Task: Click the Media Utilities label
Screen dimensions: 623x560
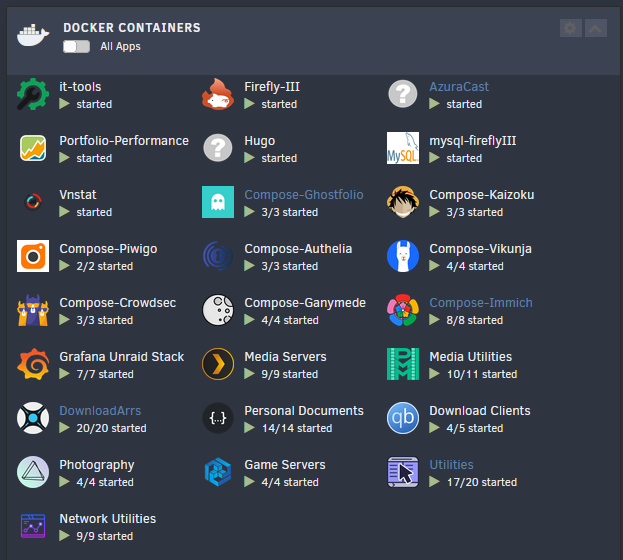Action: (x=470, y=357)
